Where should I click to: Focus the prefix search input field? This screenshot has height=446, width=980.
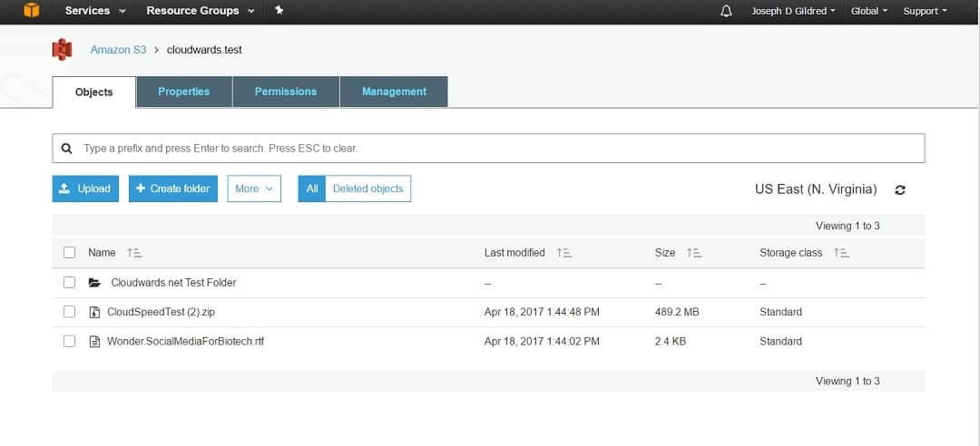488,149
